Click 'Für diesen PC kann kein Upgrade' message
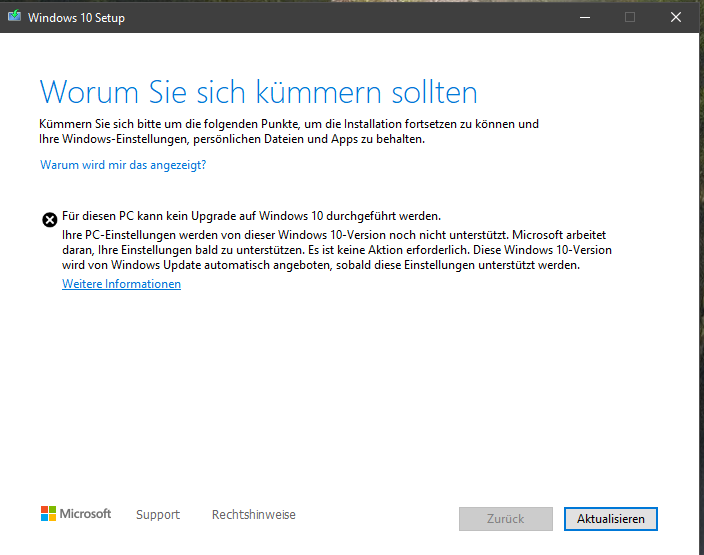The height and width of the screenshot is (555, 704). tap(251, 216)
